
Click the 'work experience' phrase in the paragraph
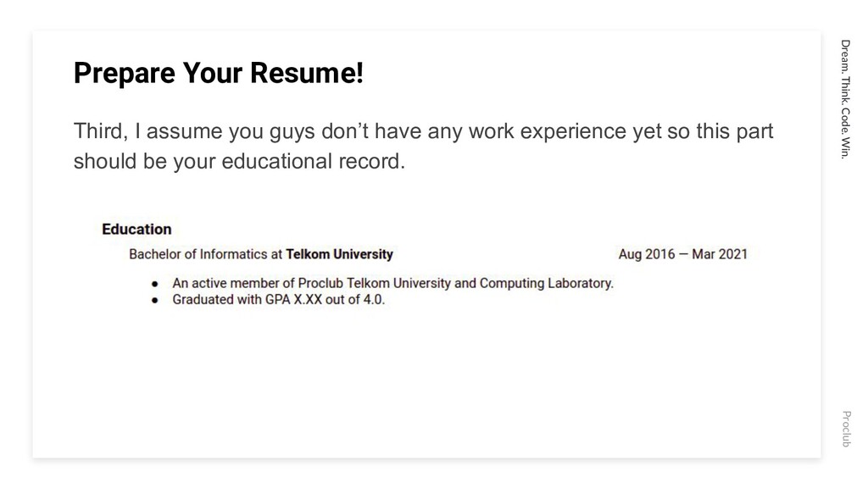pyautogui.click(x=547, y=131)
